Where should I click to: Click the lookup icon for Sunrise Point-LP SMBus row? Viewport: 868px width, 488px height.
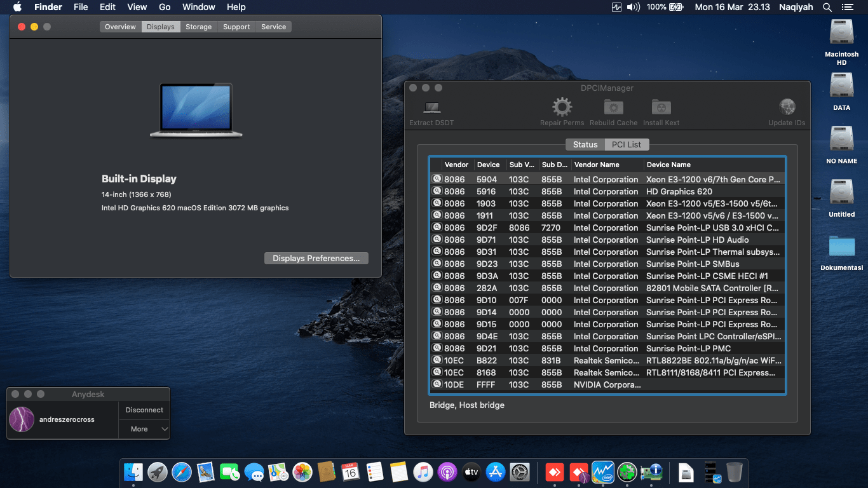(x=437, y=264)
